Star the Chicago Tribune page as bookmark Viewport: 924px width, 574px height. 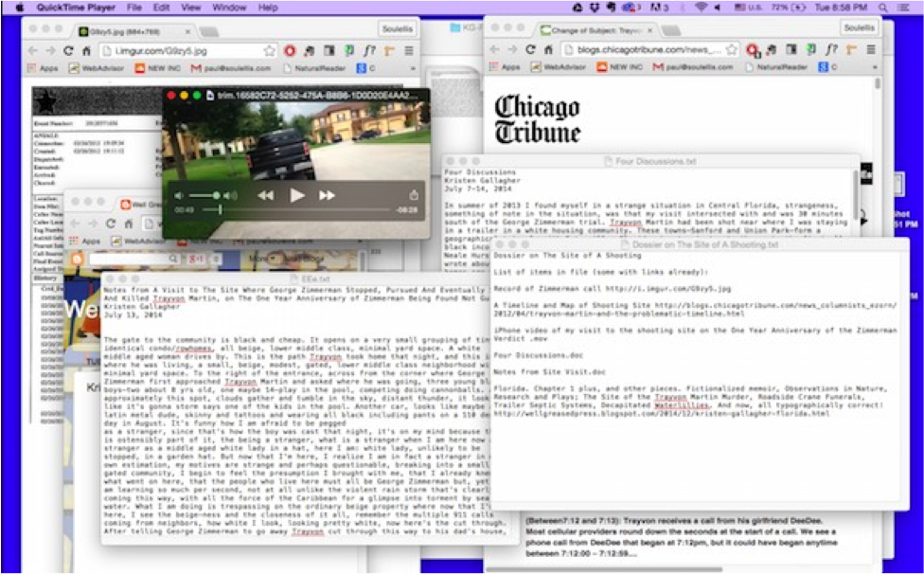[x=731, y=50]
